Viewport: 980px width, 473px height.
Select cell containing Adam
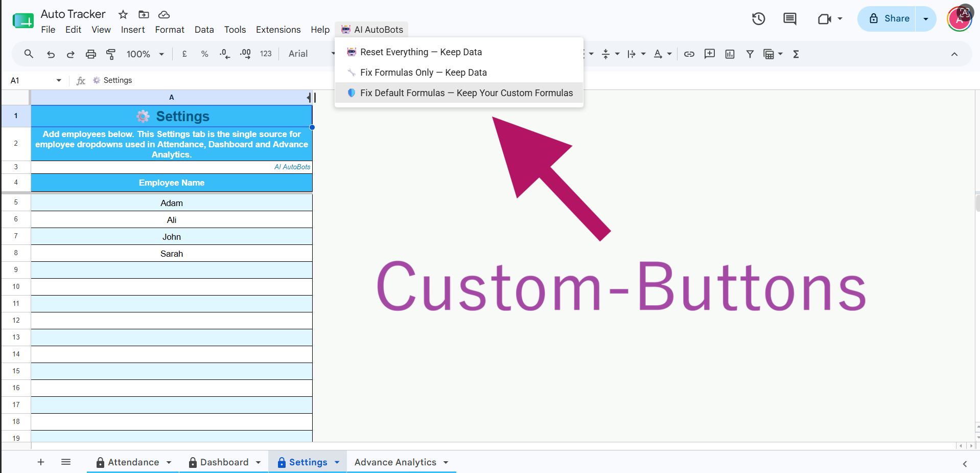point(172,203)
